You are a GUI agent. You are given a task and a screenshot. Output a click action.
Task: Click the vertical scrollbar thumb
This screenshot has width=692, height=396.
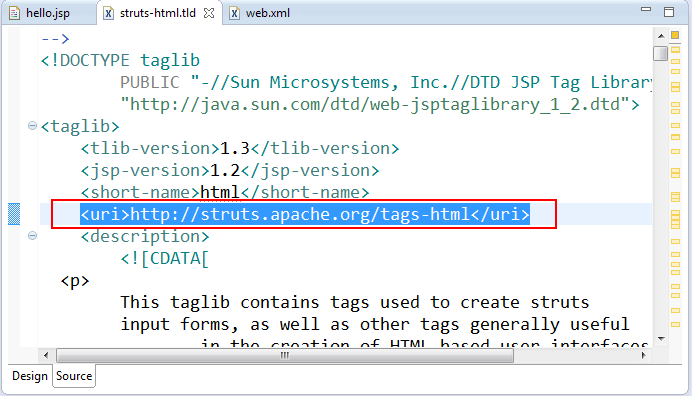coord(661,53)
